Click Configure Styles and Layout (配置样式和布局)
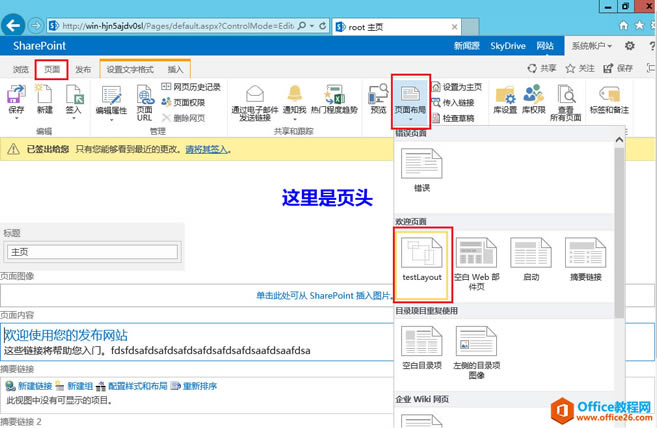This screenshot has width=657, height=428. [132, 386]
